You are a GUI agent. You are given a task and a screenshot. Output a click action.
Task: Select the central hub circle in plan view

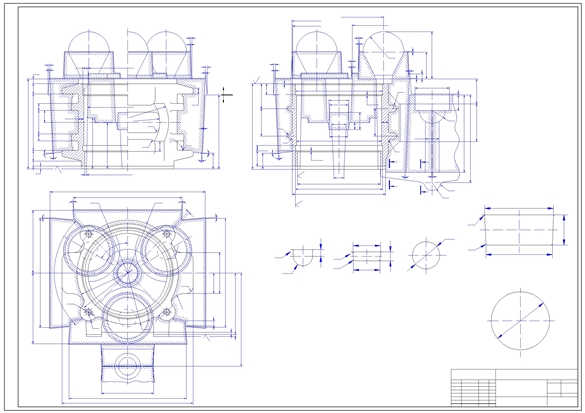point(127,273)
